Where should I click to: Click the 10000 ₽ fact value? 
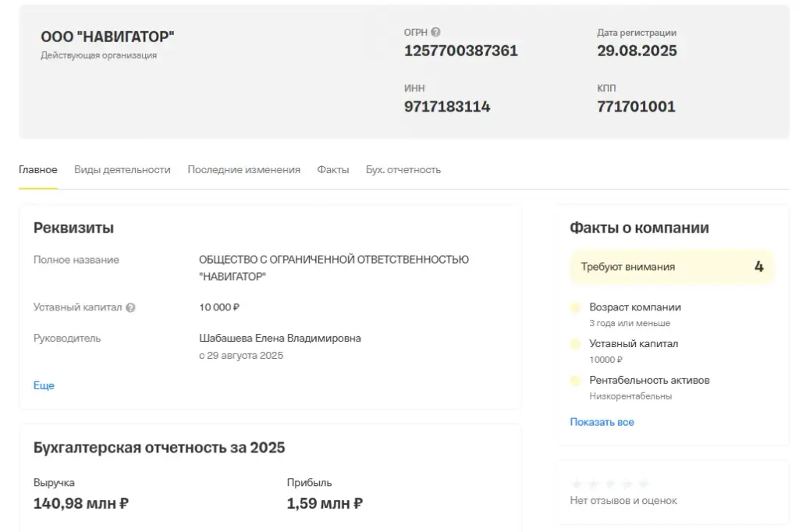point(605,360)
